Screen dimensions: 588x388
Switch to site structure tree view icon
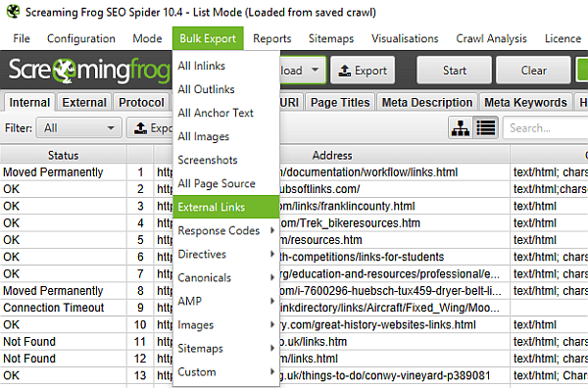click(x=461, y=128)
